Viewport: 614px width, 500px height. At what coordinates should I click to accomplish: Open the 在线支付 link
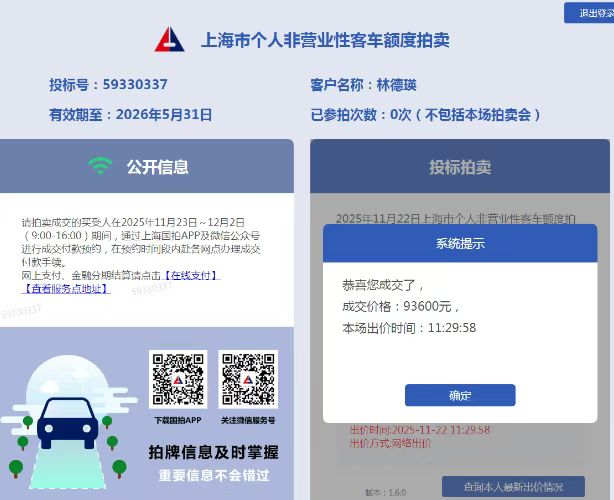point(192,276)
